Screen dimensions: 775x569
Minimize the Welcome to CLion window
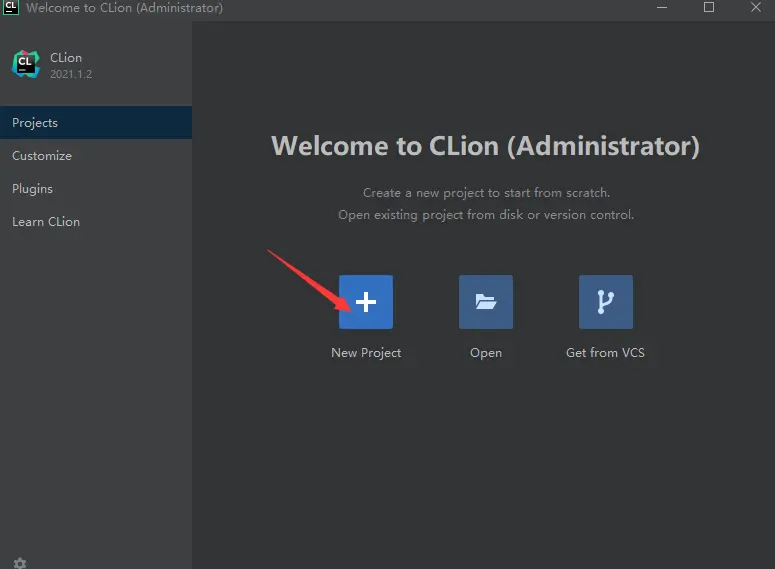[x=662, y=7]
